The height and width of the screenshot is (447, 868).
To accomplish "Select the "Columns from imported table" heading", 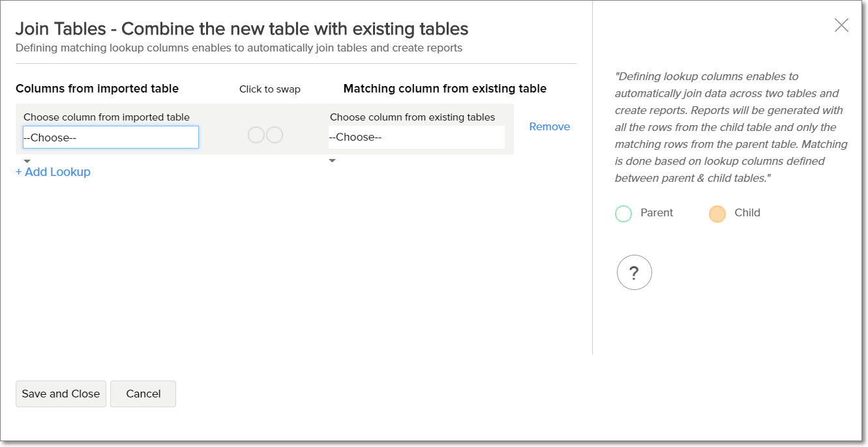I will point(97,89).
